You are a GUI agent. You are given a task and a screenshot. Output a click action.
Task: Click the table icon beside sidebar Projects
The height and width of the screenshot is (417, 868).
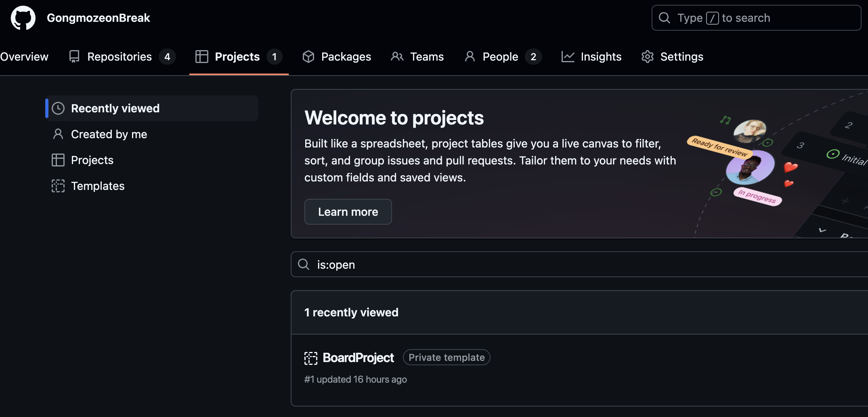click(58, 160)
